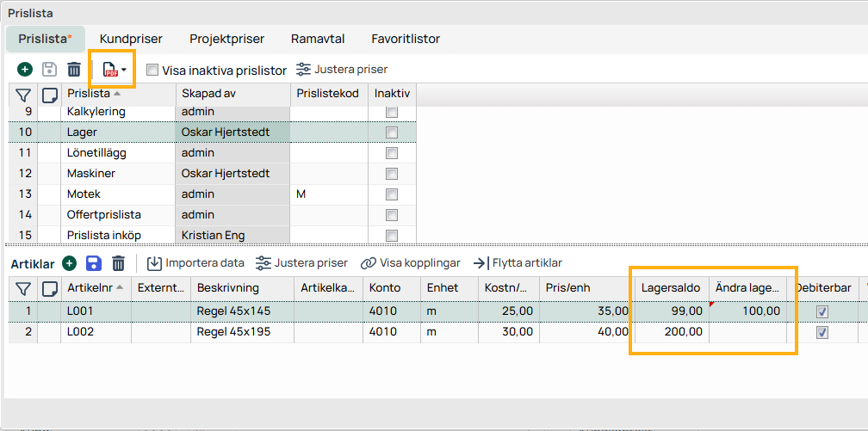
Task: Add a new article with green plus
Action: pos(70,263)
